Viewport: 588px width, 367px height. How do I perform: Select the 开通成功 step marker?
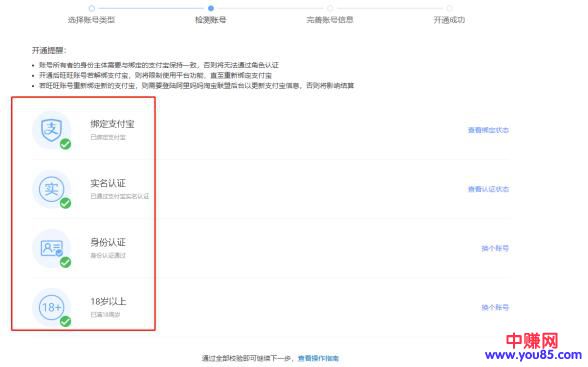coord(449,8)
